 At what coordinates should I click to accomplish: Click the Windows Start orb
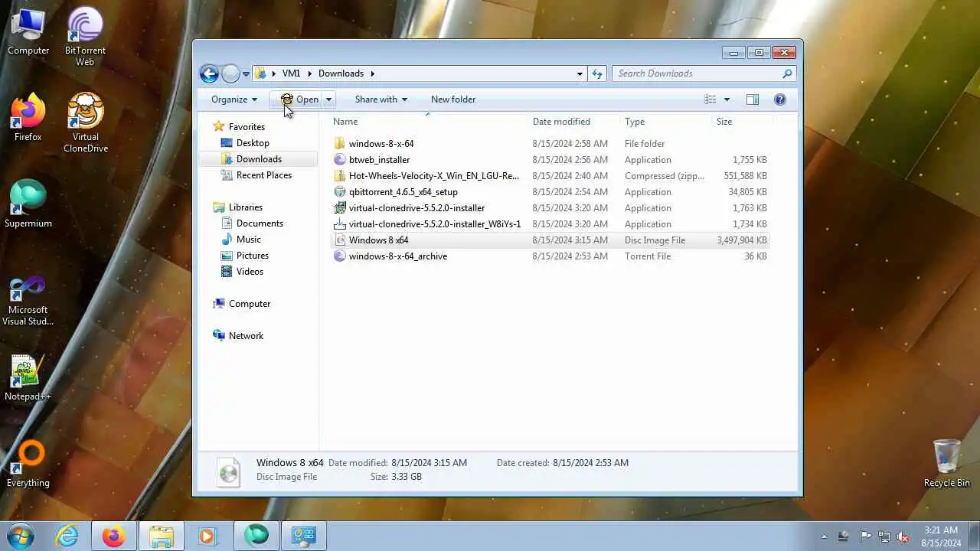20,536
